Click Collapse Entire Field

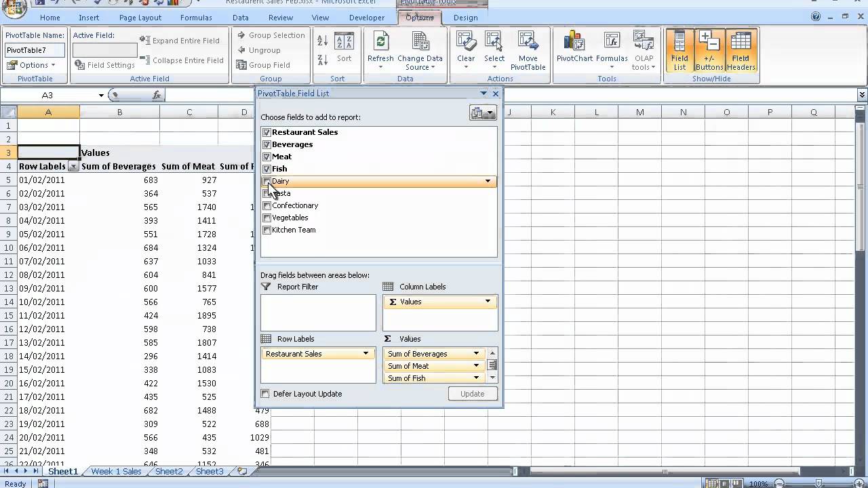tap(181, 60)
